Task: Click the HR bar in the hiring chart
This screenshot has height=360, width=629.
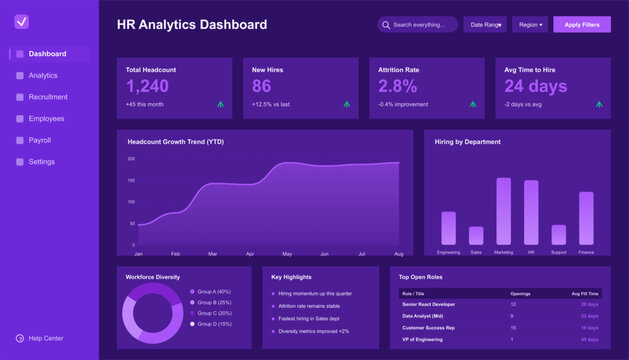Action: 531,212
